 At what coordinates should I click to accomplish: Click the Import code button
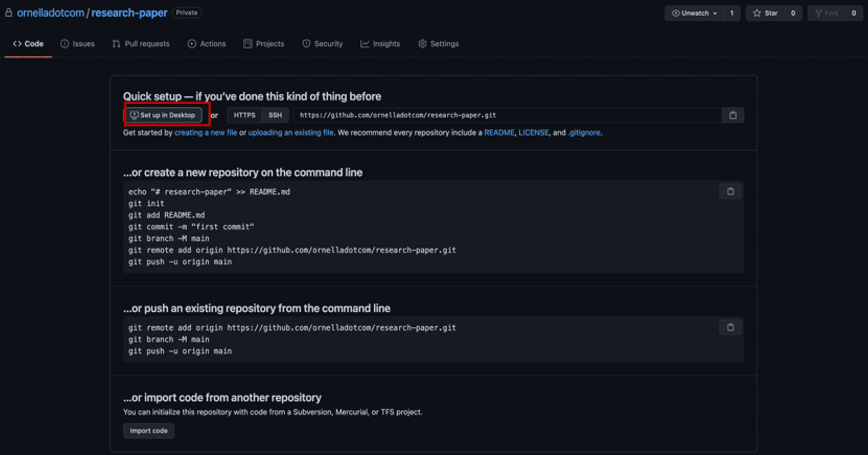coord(149,430)
